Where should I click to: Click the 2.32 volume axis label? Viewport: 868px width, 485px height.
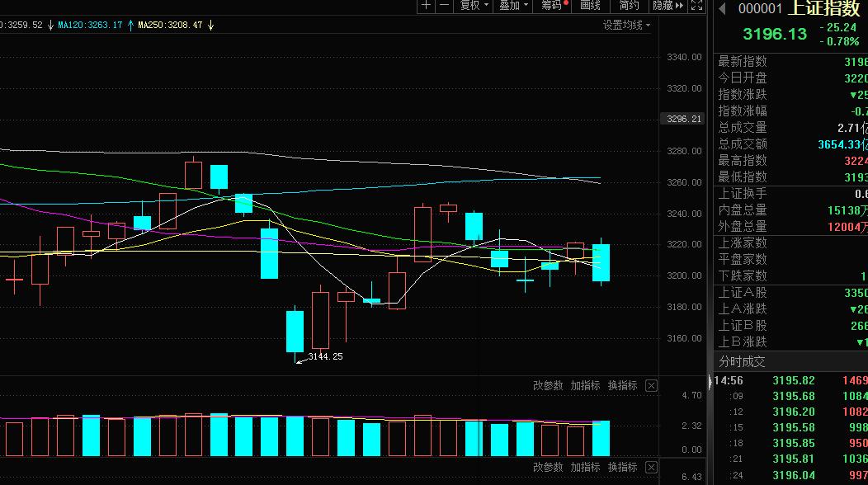tap(691, 426)
